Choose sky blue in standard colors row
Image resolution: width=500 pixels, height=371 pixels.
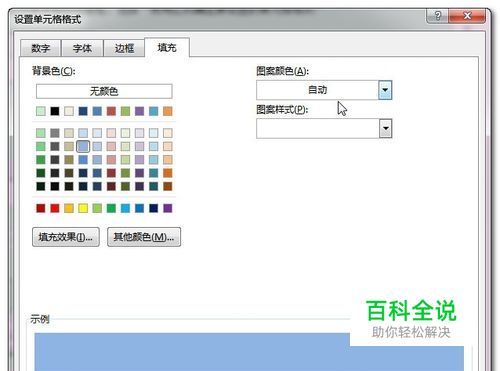tap(125, 208)
